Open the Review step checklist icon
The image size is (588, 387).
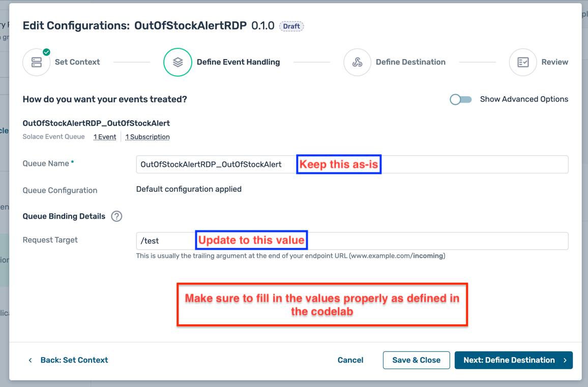522,62
